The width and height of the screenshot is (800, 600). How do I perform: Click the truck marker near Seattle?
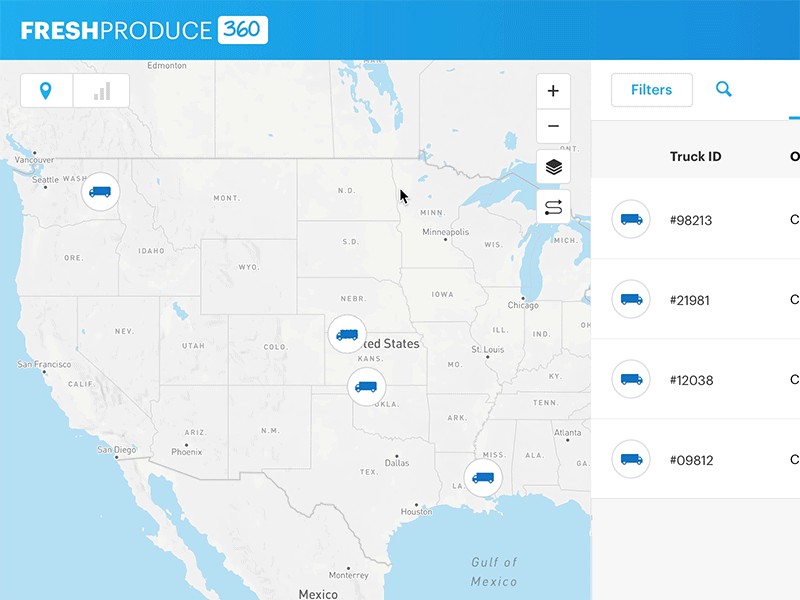(x=100, y=192)
